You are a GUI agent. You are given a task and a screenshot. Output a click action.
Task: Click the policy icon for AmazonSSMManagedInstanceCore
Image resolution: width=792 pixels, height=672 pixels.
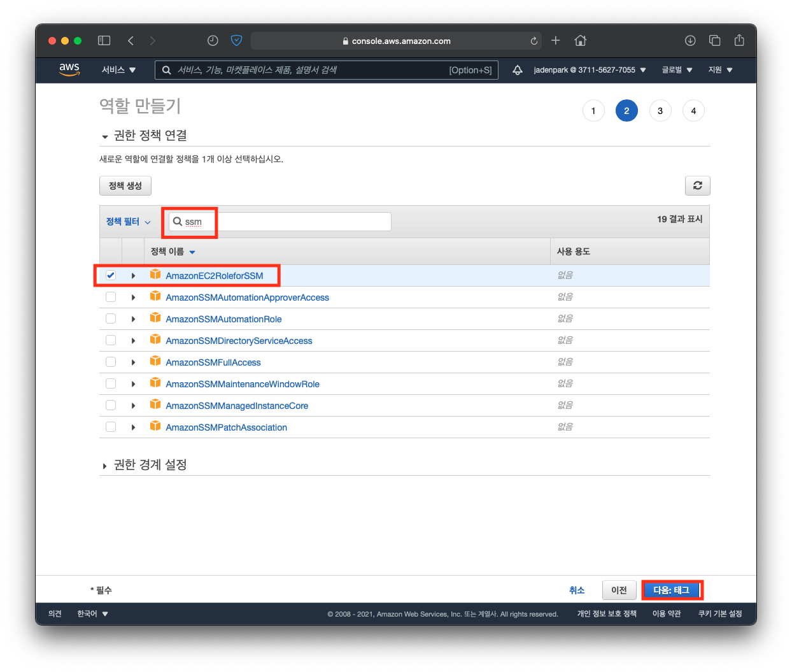pyautogui.click(x=155, y=404)
